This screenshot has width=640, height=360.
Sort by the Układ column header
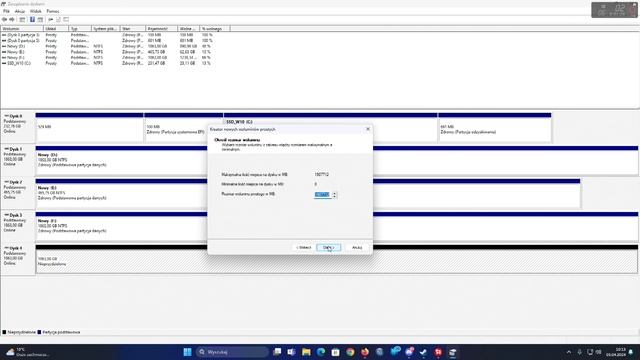click(56, 29)
